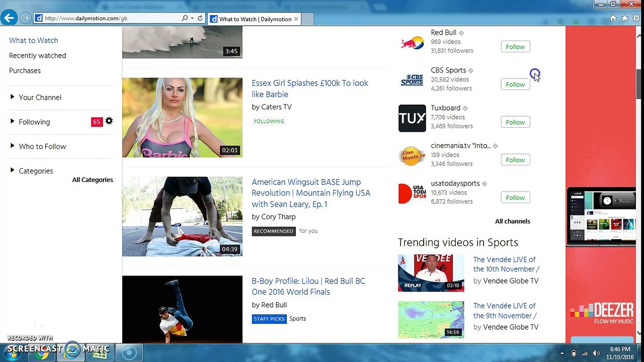Image resolution: width=644 pixels, height=362 pixels.
Task: Click the All channels link
Action: tap(513, 221)
